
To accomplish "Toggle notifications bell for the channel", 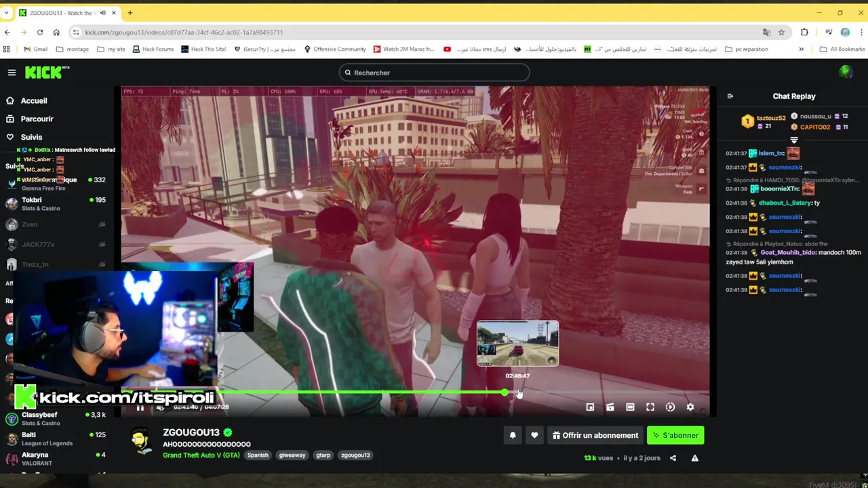I will click(513, 435).
